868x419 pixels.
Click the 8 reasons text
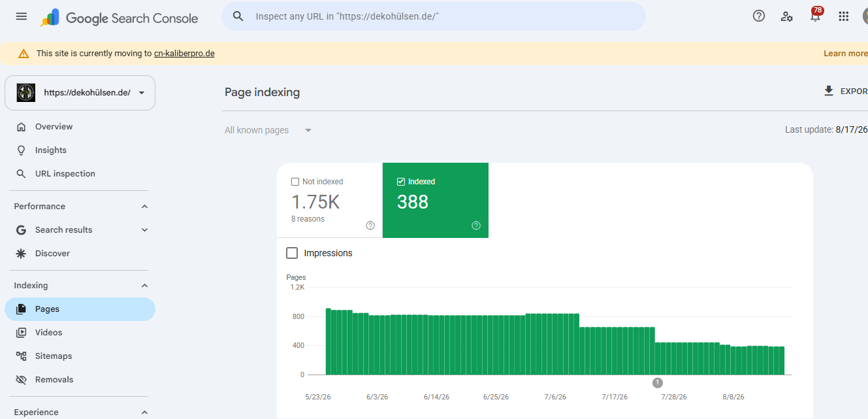coord(308,219)
